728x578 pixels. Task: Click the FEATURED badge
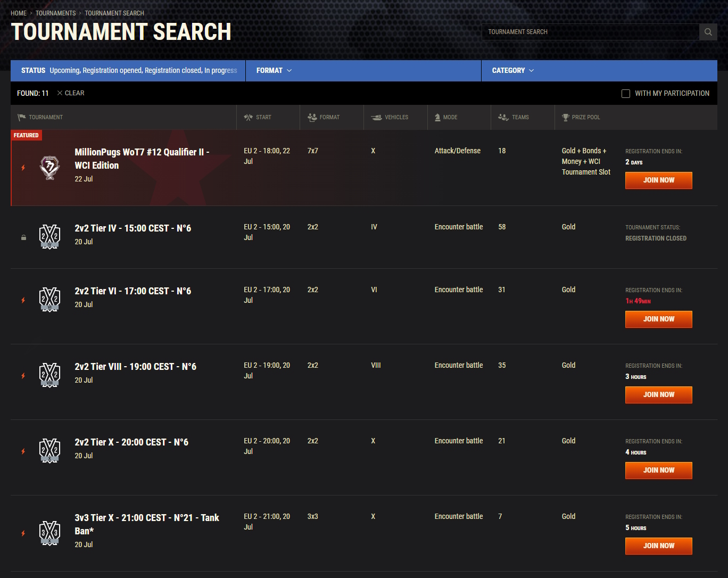26,135
